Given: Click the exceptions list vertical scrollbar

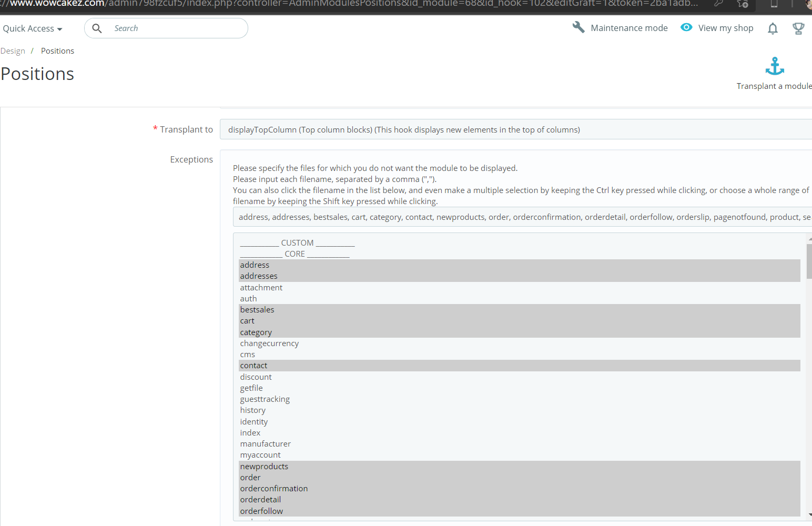Looking at the screenshot, I should (809, 376).
